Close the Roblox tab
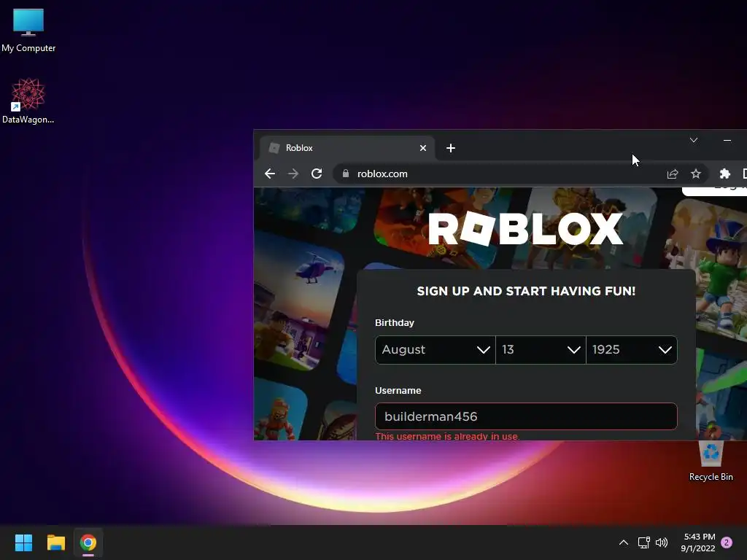Screen dimensions: 747x560 [x=422, y=148]
